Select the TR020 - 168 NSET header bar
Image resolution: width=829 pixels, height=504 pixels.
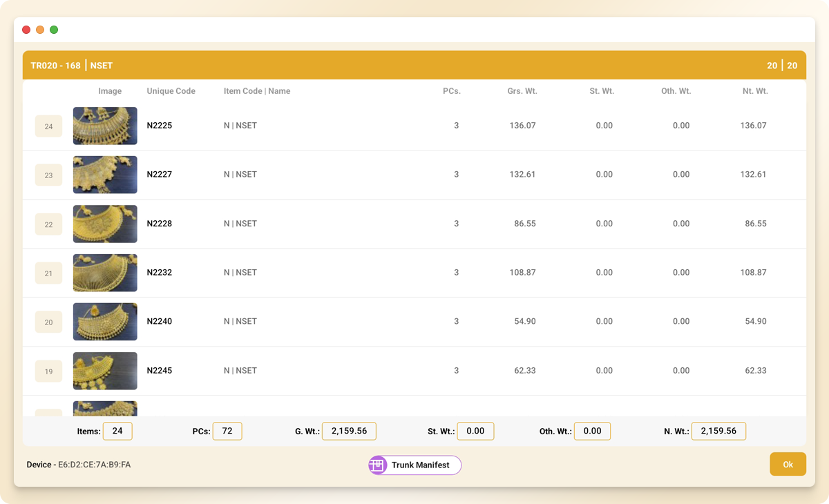click(x=414, y=66)
